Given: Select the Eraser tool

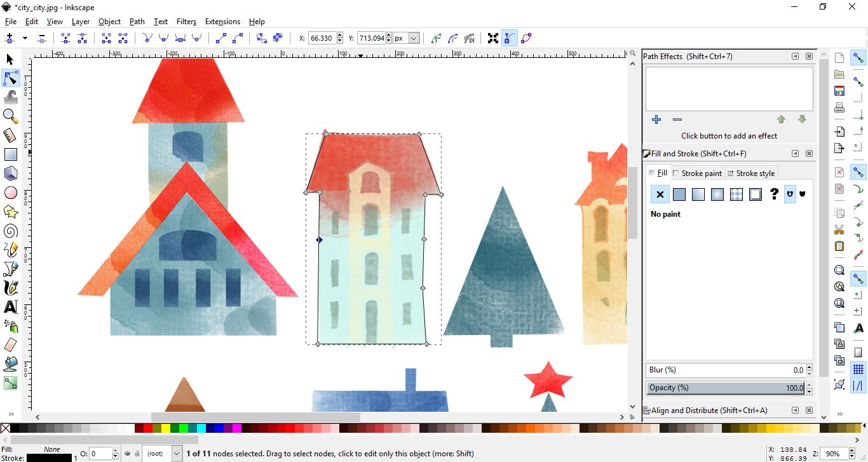Looking at the screenshot, I should click(x=10, y=345).
